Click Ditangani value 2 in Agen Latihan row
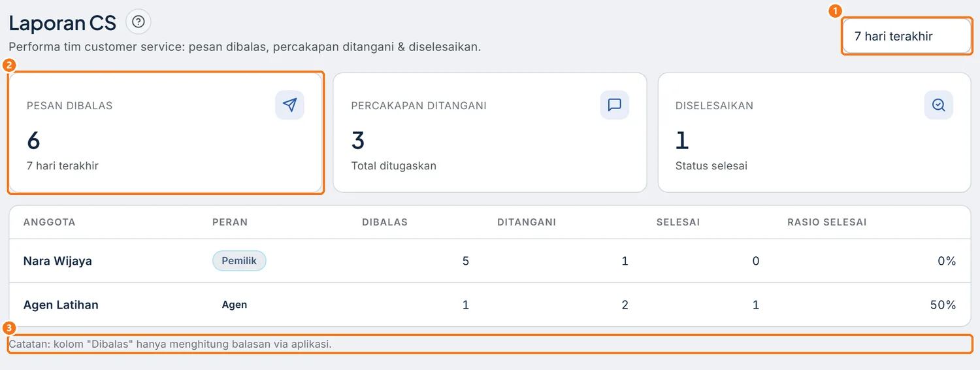Viewport: 980px width, 370px height. pos(625,305)
